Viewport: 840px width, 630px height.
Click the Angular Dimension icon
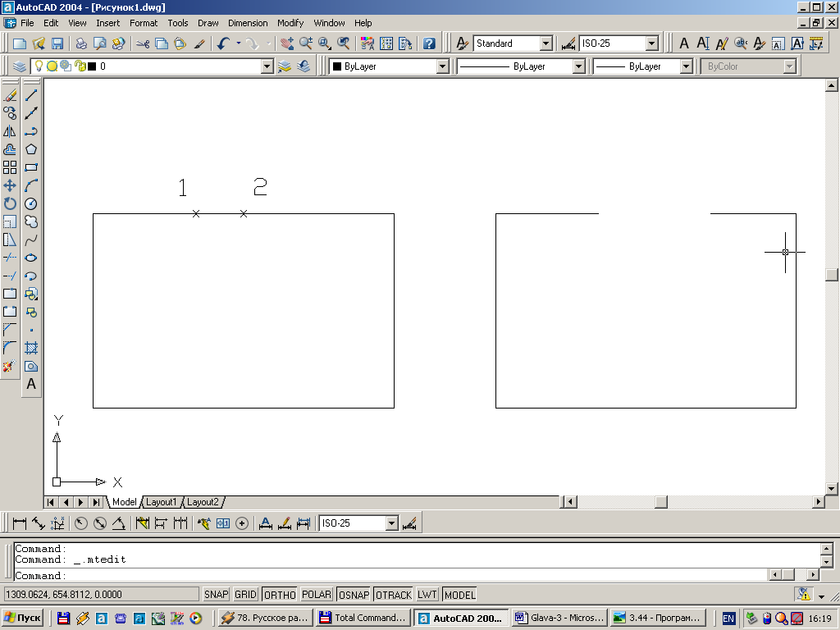coord(118,523)
